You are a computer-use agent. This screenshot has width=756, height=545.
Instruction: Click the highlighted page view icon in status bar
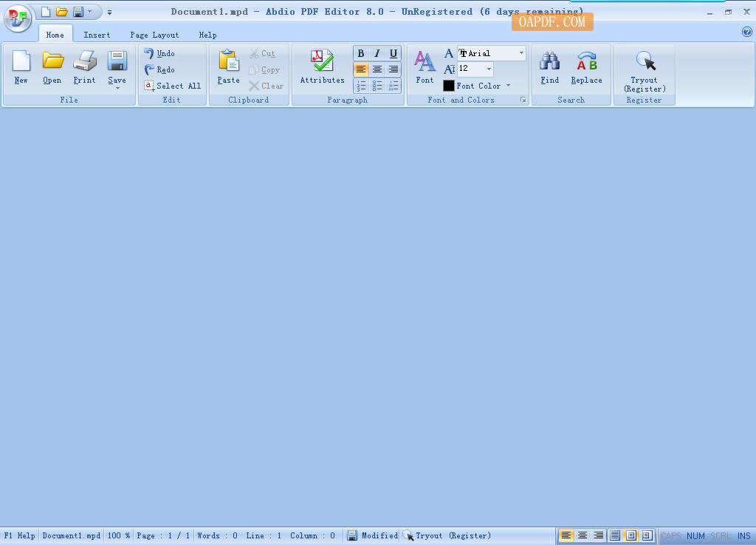[631, 535]
